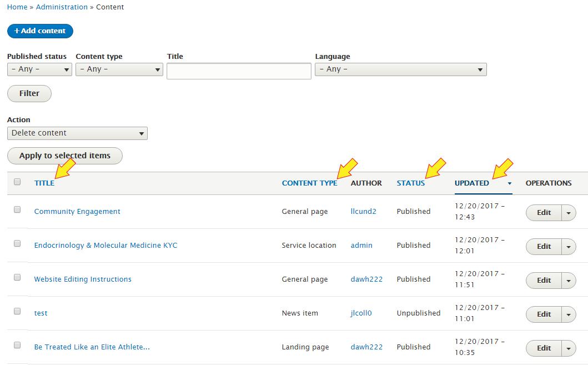Check the select-all checkbox in table header
This screenshot has width=588, height=365.
[x=17, y=182]
